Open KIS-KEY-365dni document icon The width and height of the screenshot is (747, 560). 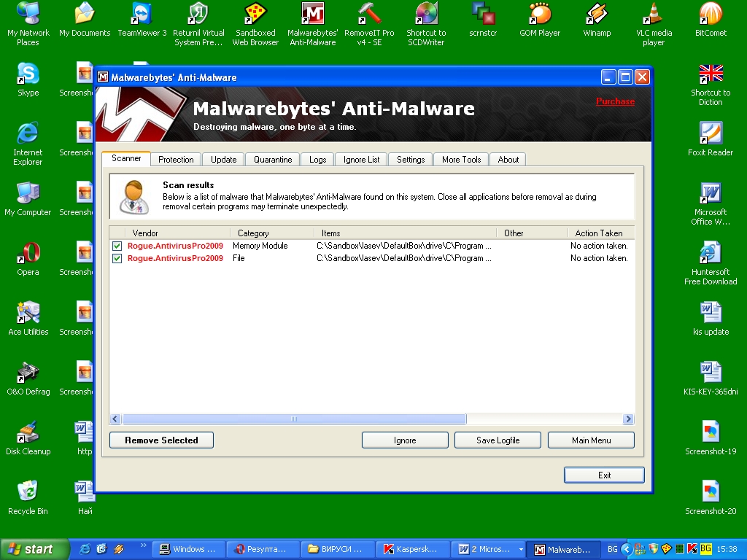click(711, 378)
